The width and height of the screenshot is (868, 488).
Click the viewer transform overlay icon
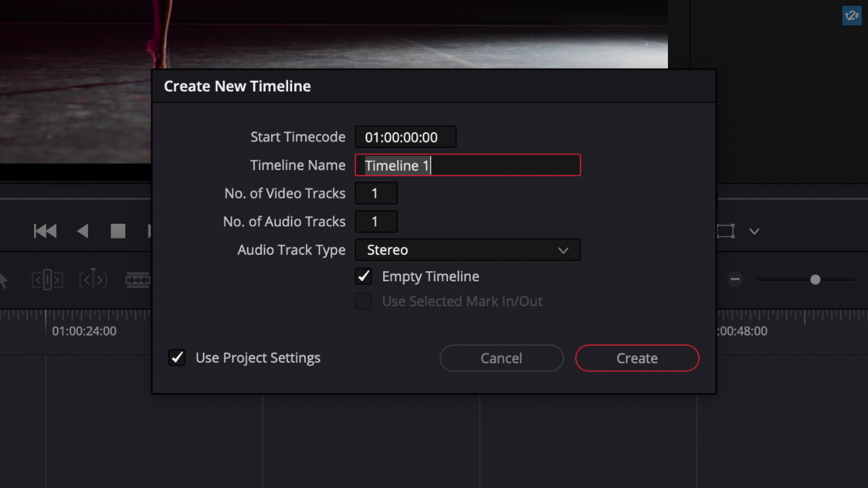(x=725, y=231)
